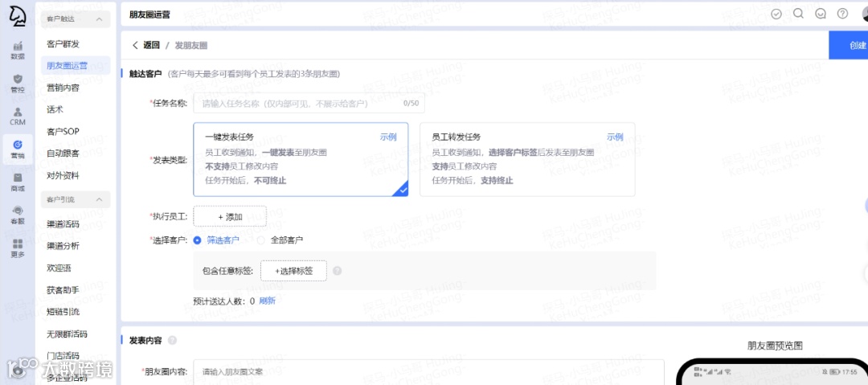
Task: Open the message bubble icon in top bar
Action: [x=821, y=14]
